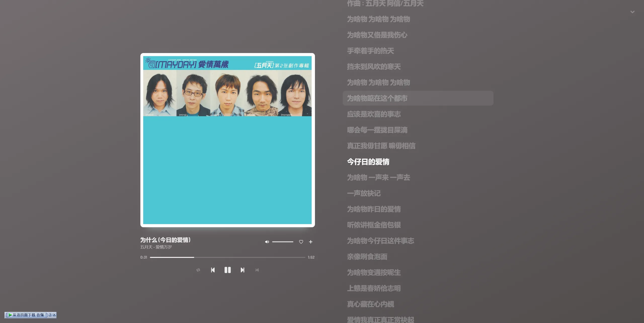Adjust the volume slider
This screenshot has height=323, width=644.
(x=283, y=242)
